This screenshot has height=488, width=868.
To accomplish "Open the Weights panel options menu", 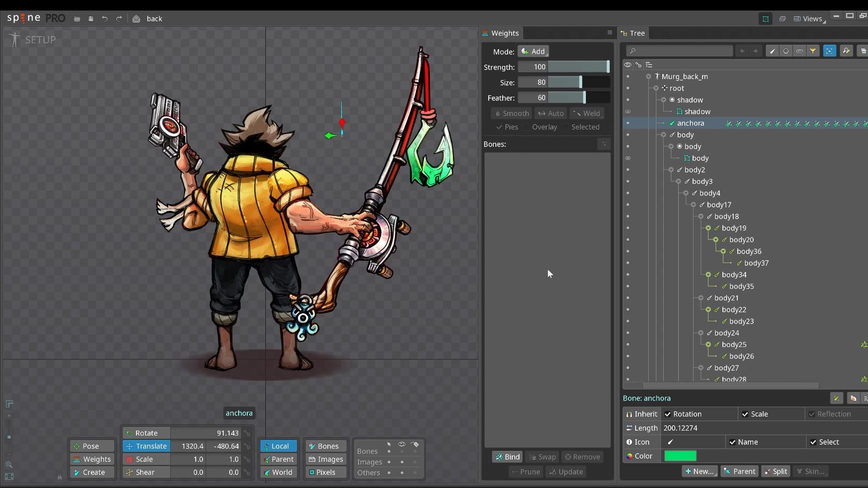I will click(609, 33).
